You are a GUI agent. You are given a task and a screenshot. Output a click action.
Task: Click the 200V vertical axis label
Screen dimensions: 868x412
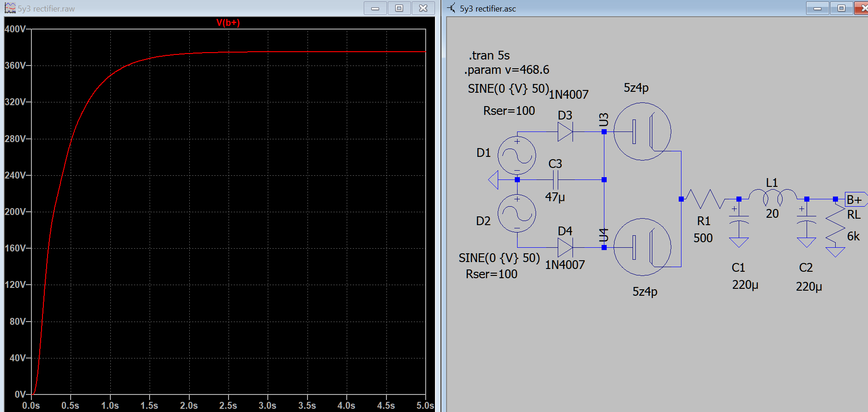(x=15, y=212)
